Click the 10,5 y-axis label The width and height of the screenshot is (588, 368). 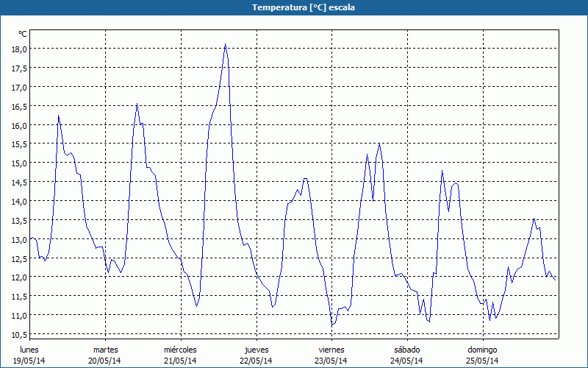coord(18,334)
